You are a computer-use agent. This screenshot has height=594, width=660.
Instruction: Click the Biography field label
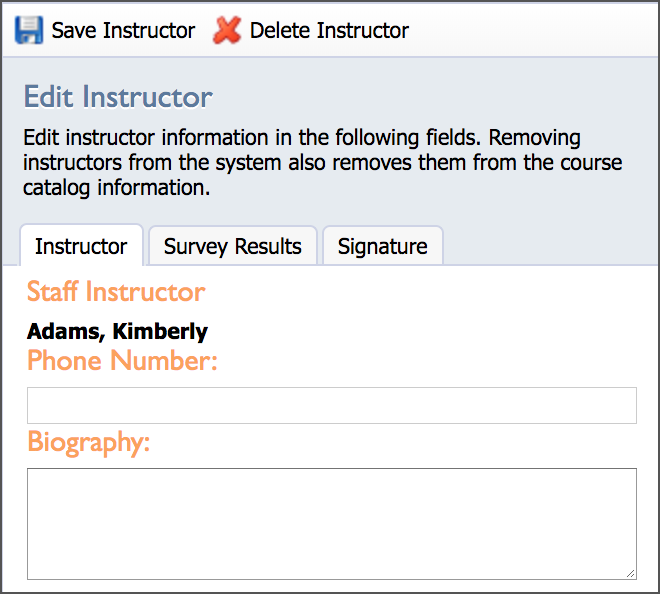tap(89, 442)
